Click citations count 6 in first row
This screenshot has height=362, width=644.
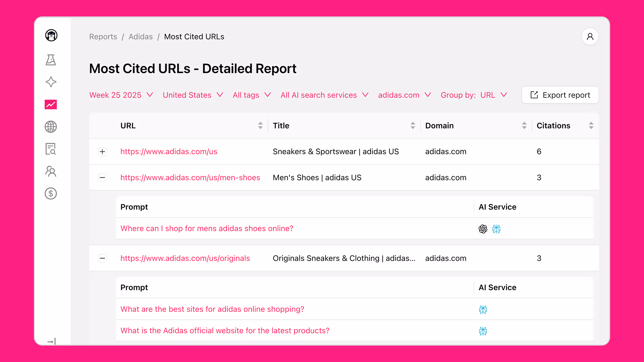pos(539,152)
